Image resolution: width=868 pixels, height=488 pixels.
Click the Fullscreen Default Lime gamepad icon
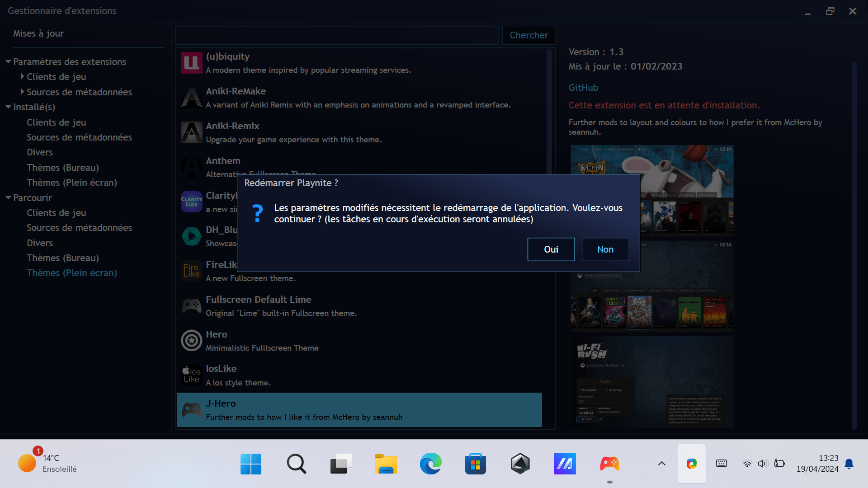pos(192,306)
